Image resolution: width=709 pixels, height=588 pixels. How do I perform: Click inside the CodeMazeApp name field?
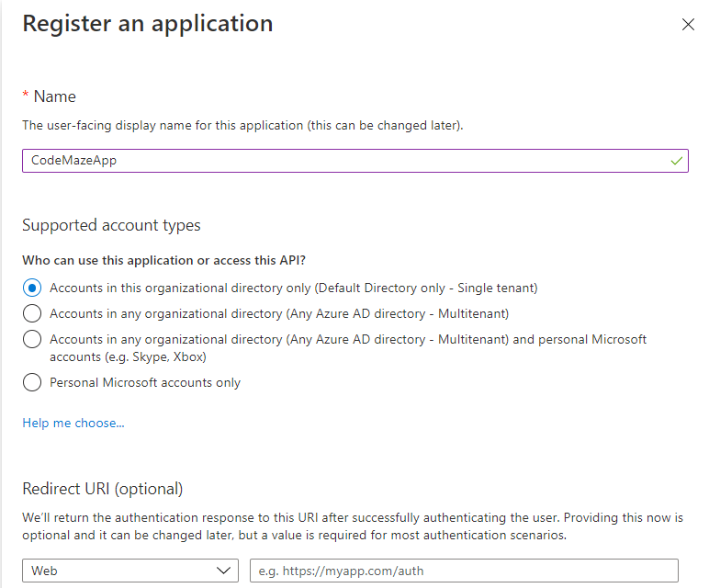pyautogui.click(x=349, y=161)
